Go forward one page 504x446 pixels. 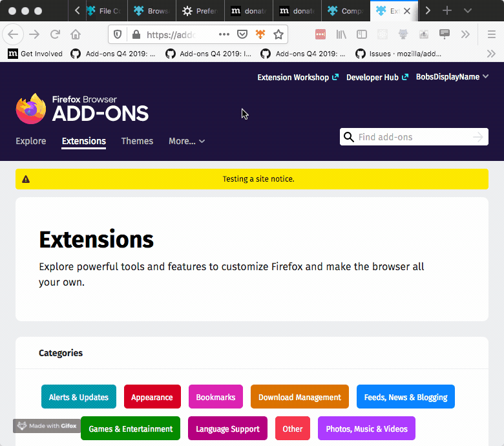click(x=34, y=34)
